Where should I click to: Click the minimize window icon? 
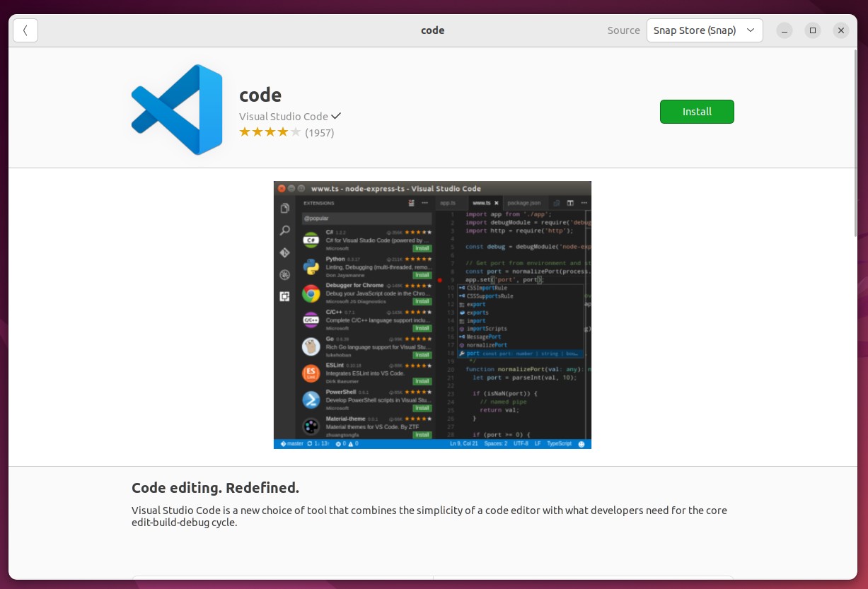(x=784, y=30)
